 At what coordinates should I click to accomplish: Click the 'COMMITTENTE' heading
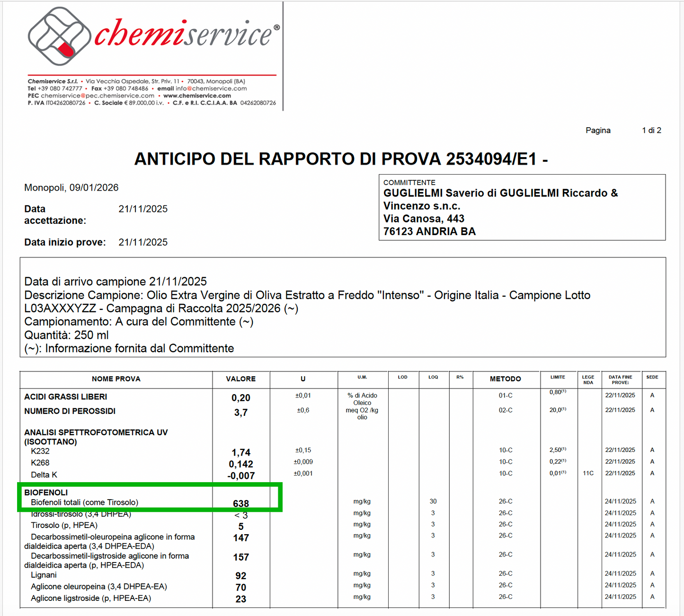[409, 183]
